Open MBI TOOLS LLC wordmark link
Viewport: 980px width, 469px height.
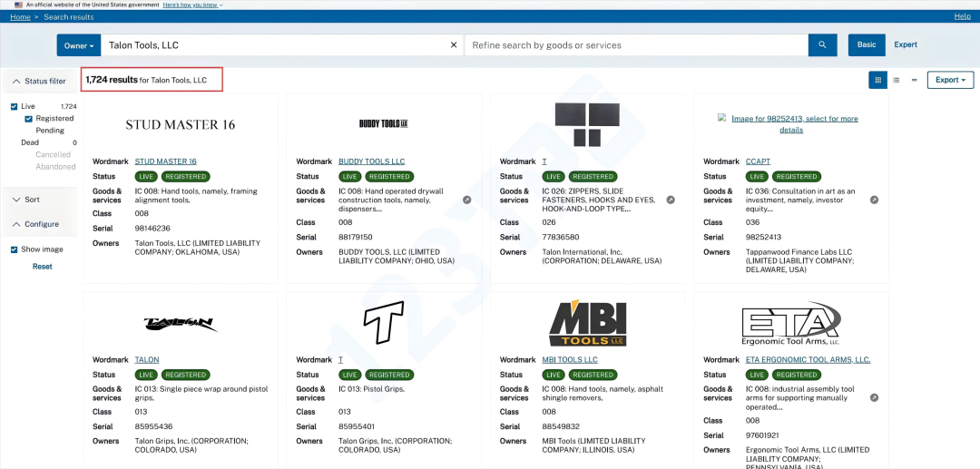pos(570,360)
